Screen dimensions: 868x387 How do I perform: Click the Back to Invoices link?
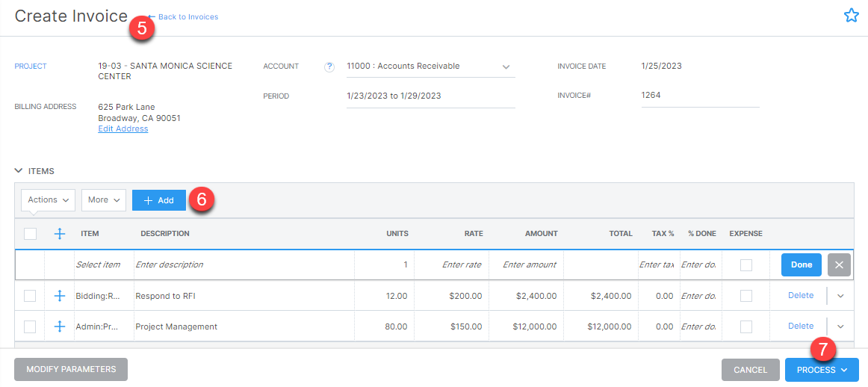pyautogui.click(x=187, y=16)
